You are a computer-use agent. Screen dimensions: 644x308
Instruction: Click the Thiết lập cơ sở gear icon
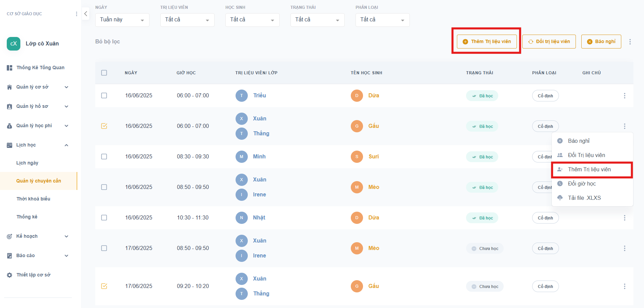tap(9, 275)
